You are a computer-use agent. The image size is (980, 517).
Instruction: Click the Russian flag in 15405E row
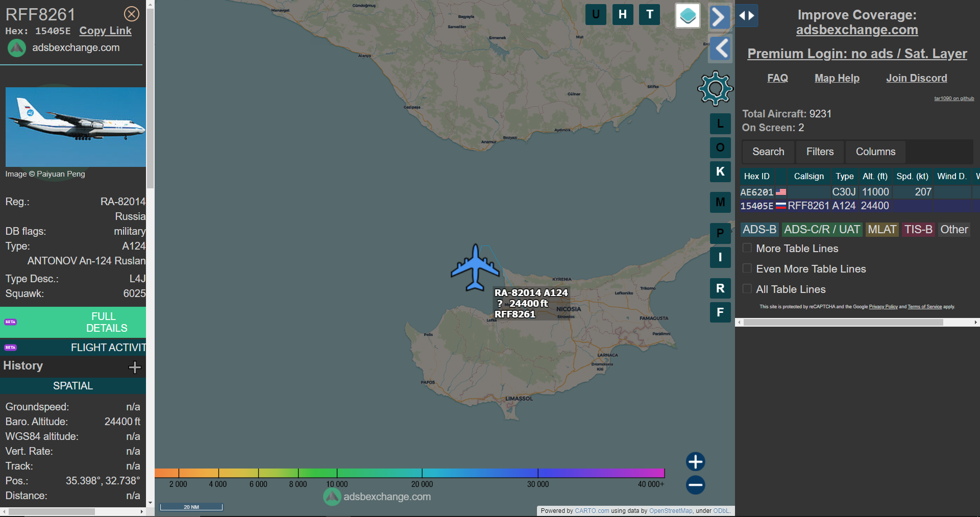(x=781, y=206)
